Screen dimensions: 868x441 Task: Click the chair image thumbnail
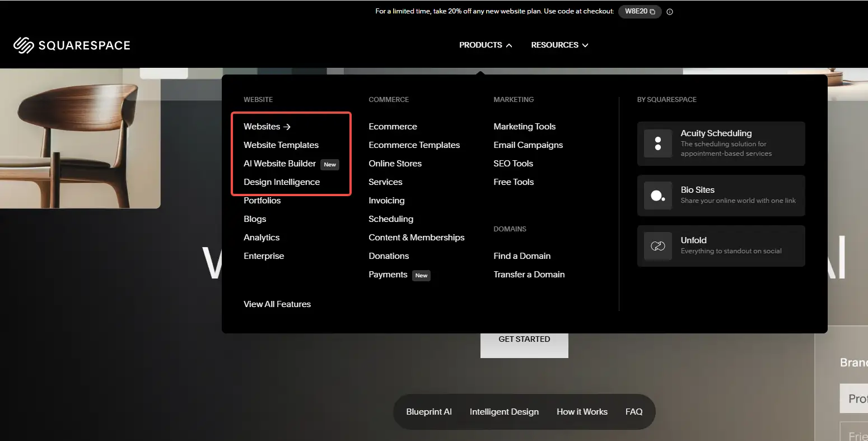(80, 138)
